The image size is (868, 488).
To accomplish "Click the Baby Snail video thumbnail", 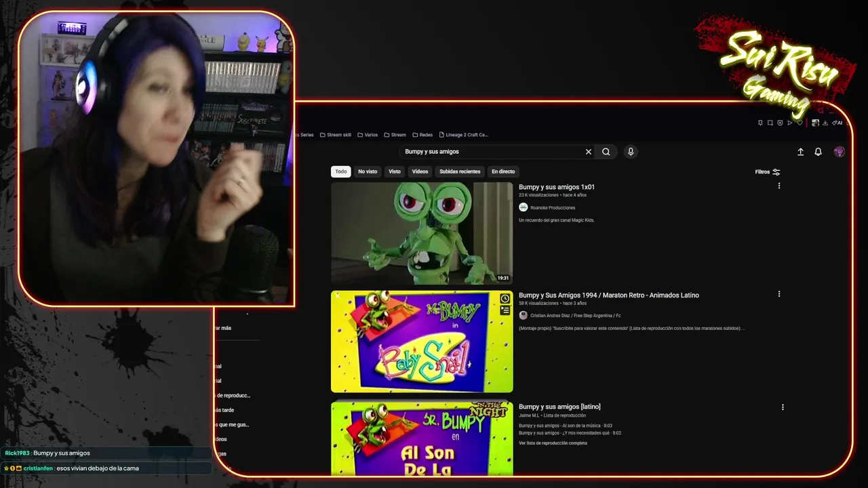I will [422, 342].
